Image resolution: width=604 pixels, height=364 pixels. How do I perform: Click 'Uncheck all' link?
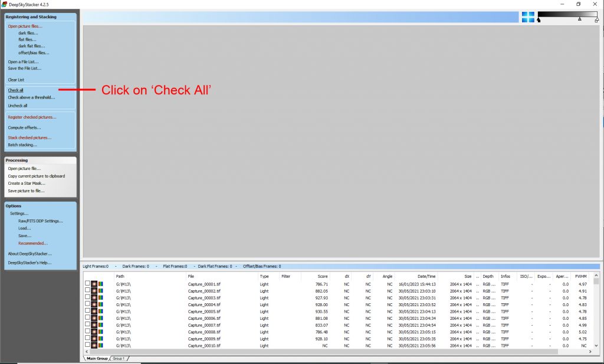point(18,106)
